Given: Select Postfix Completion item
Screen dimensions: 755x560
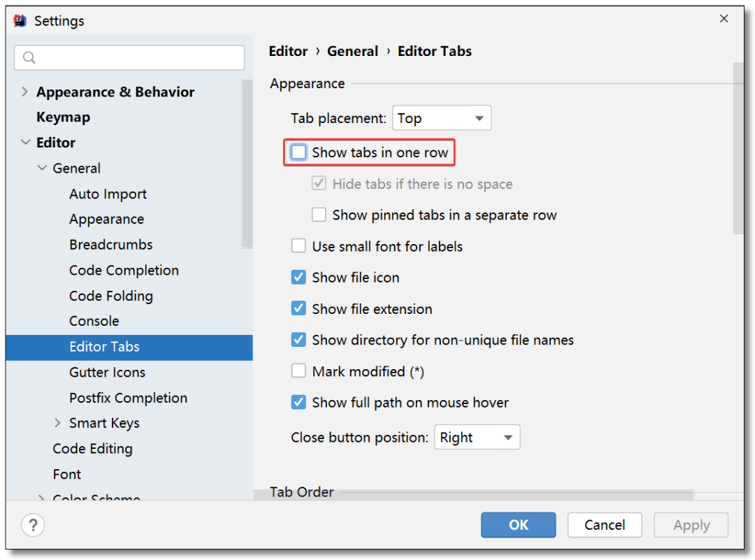Looking at the screenshot, I should tap(128, 398).
